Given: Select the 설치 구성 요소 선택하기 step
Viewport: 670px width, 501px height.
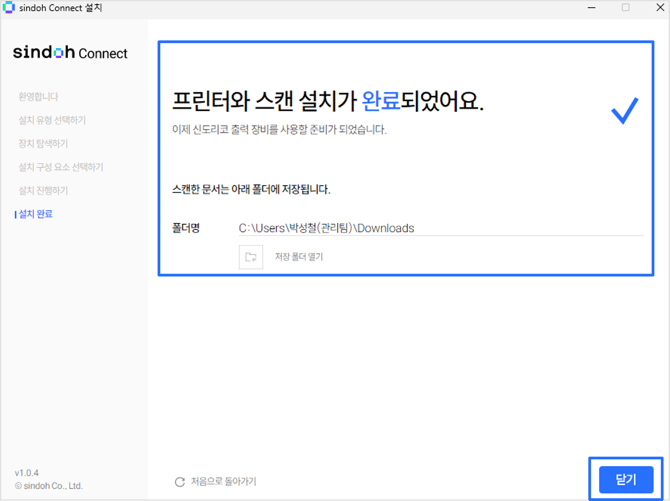Looking at the screenshot, I should 61,167.
